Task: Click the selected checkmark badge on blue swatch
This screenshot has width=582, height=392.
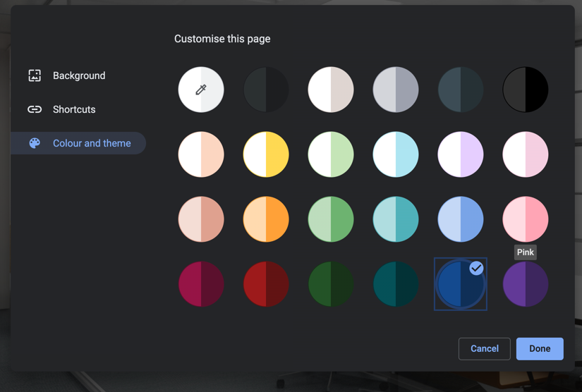Action: coord(476,268)
